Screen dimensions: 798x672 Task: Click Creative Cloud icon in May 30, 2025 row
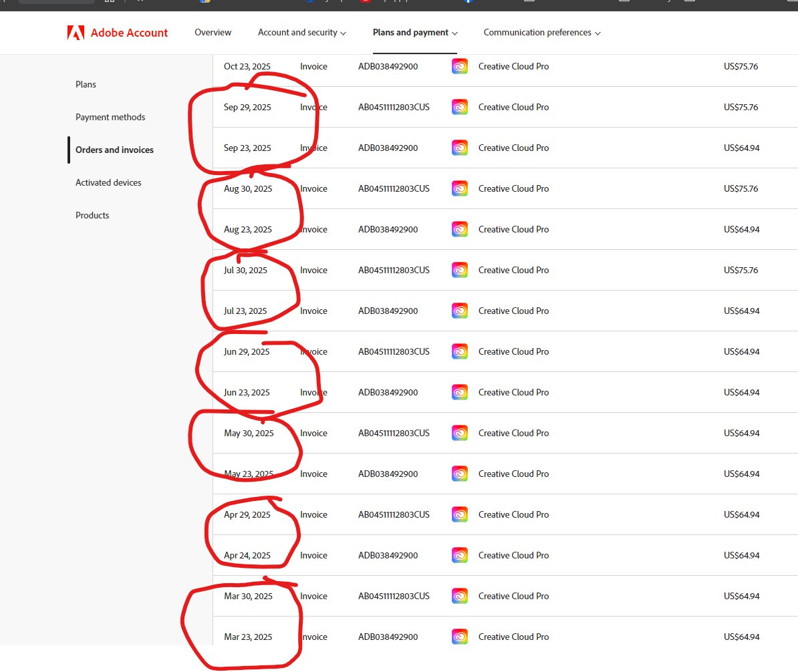(x=460, y=433)
